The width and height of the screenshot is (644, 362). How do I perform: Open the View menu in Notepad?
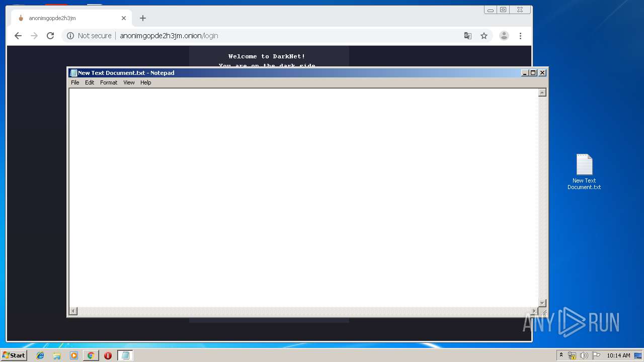(129, 82)
